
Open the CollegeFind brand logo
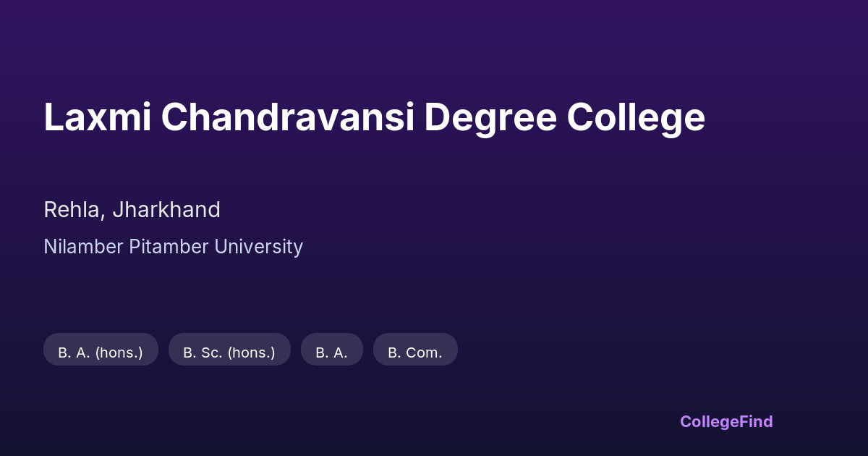[726, 421]
